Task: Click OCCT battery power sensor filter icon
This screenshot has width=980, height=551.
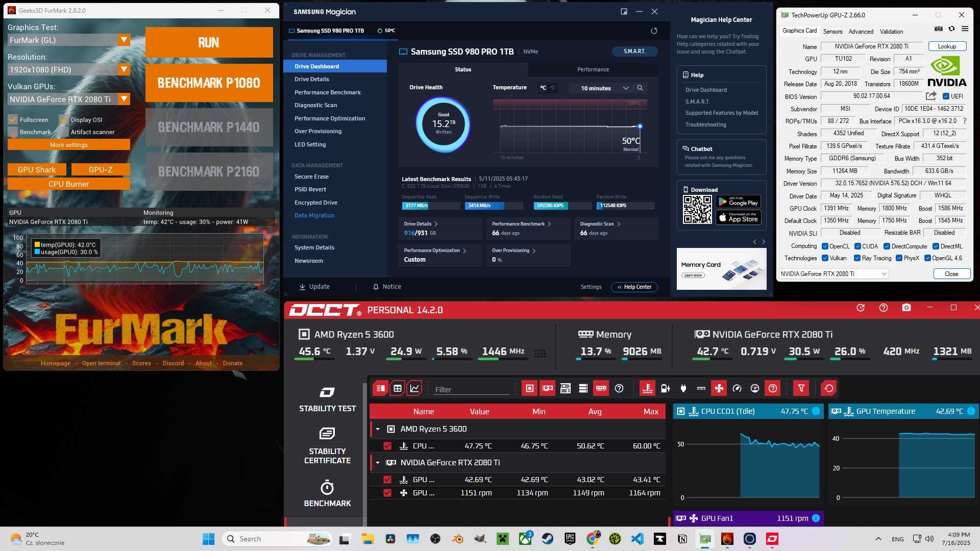Action: (666, 389)
